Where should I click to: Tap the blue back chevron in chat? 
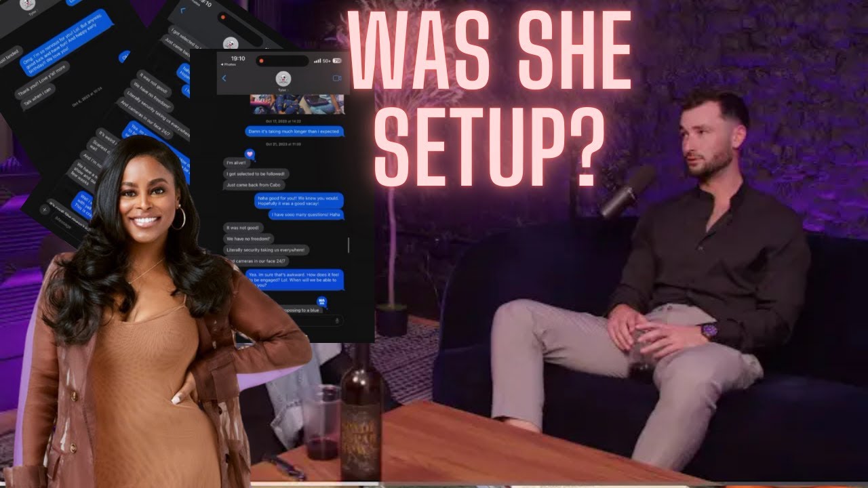coord(224,79)
